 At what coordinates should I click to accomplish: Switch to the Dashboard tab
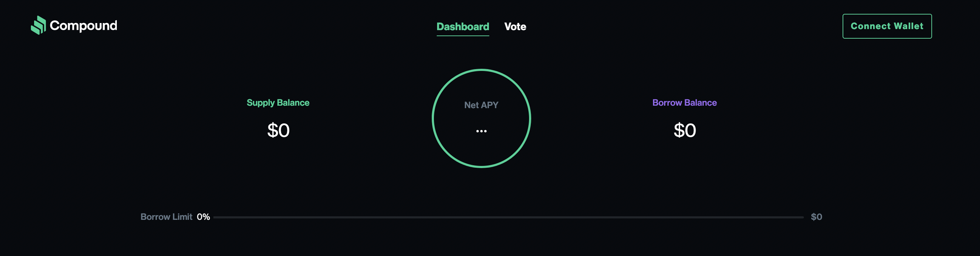(463, 26)
